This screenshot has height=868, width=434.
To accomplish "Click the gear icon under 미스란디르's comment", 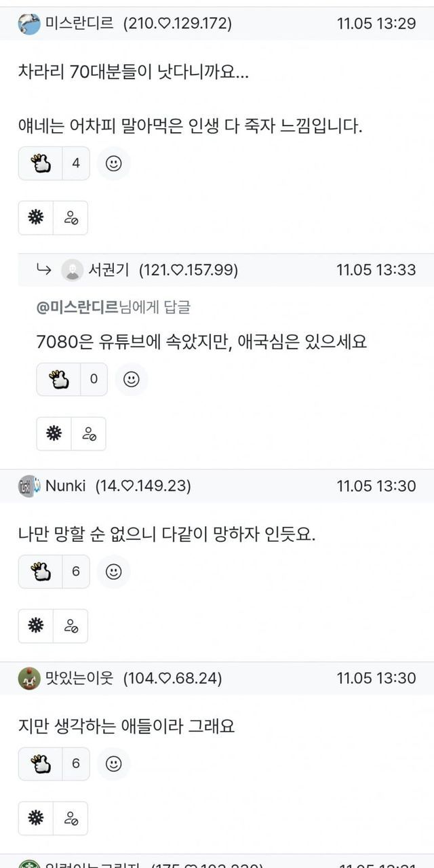I will (36, 218).
